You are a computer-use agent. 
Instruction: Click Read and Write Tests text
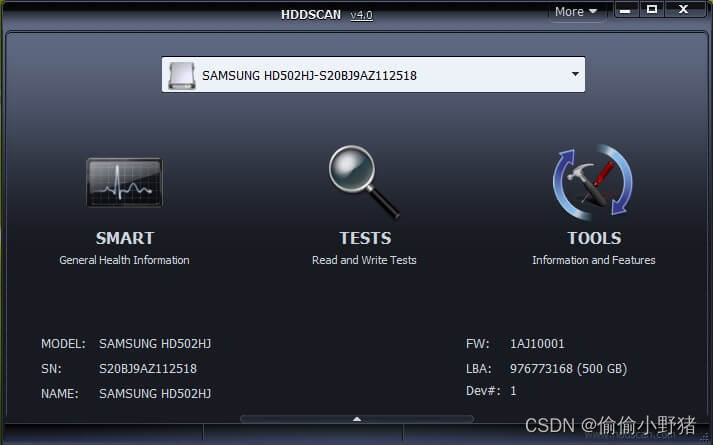tap(364, 260)
